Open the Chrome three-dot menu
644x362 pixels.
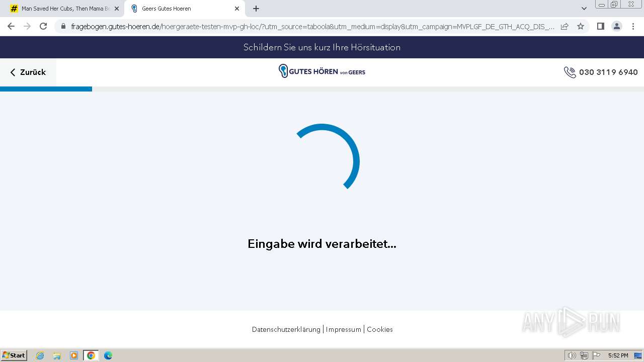click(x=633, y=26)
